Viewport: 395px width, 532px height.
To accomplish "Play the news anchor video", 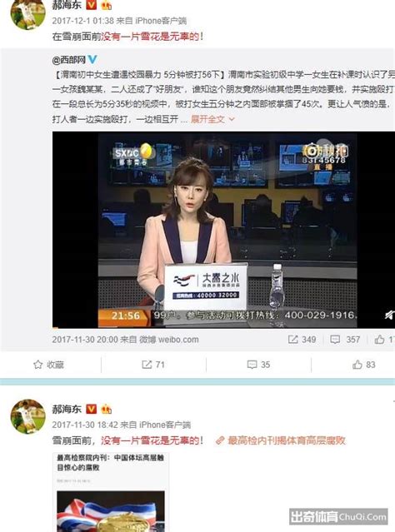I will pyautogui.click(x=223, y=229).
